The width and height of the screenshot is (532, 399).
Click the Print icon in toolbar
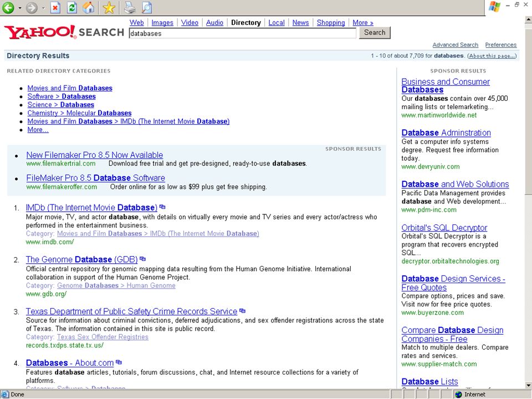(130, 7)
